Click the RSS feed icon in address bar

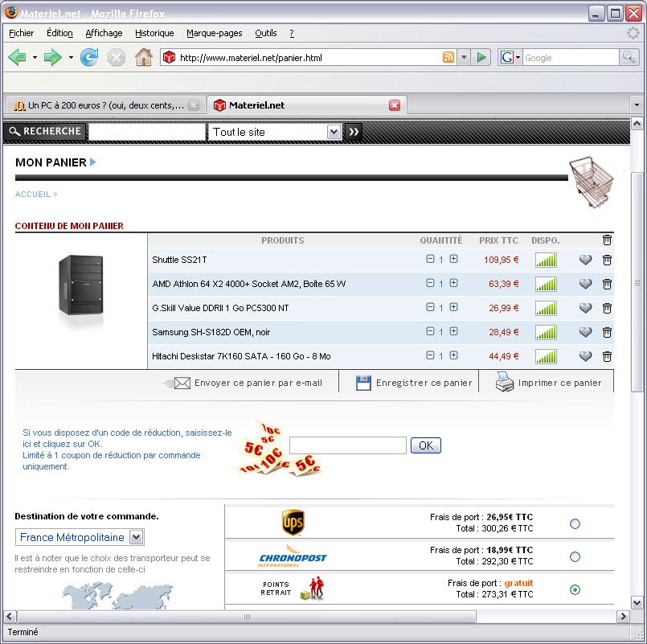coord(448,57)
